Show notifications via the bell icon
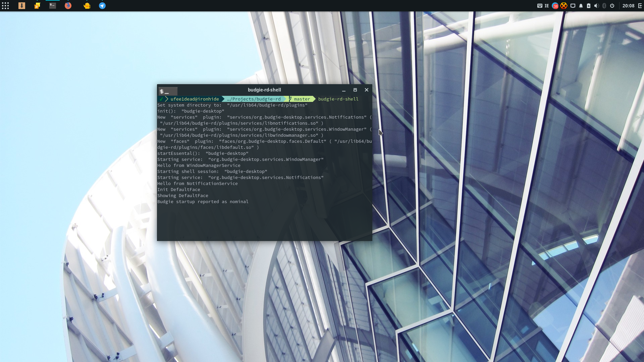This screenshot has width=644, height=362. pos(581,6)
